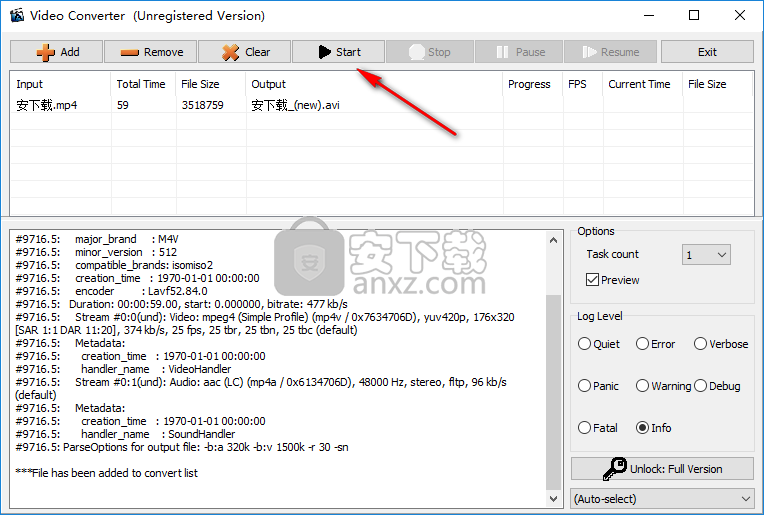
Task: Click the total time value 59
Action: click(123, 105)
